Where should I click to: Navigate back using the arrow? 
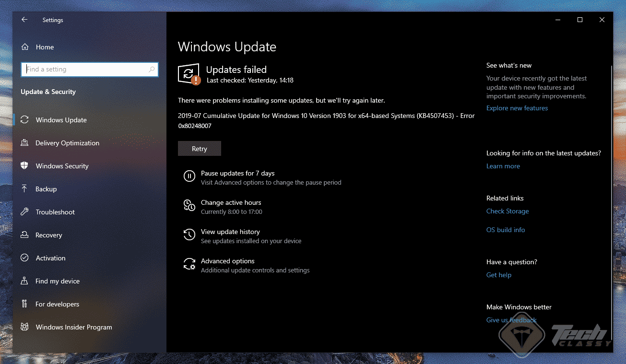(x=24, y=20)
